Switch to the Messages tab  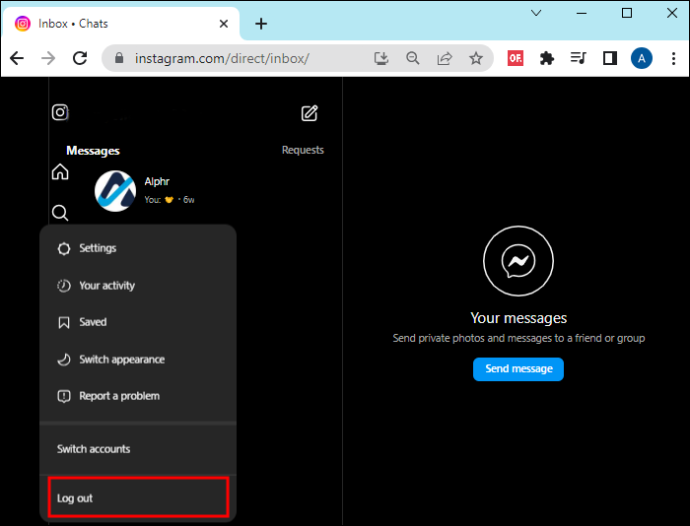(93, 151)
